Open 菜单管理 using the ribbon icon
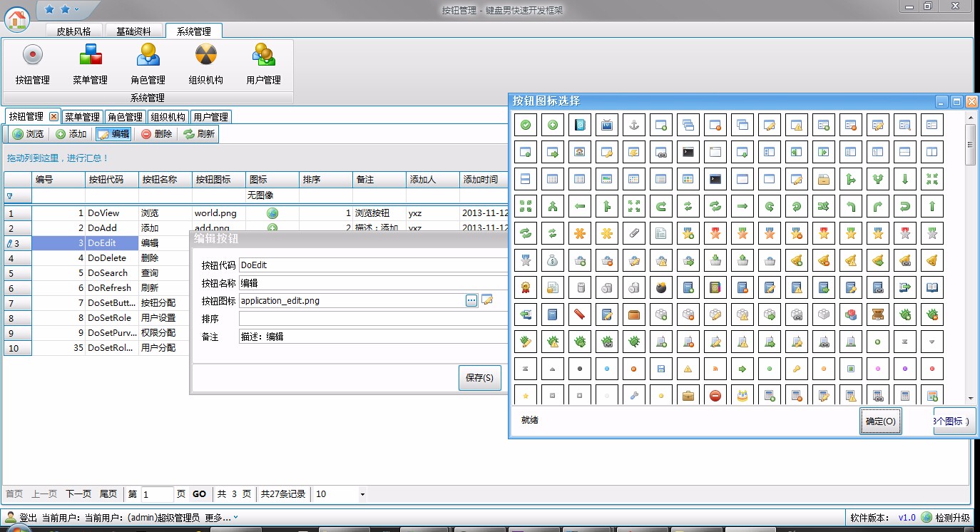 tap(90, 63)
